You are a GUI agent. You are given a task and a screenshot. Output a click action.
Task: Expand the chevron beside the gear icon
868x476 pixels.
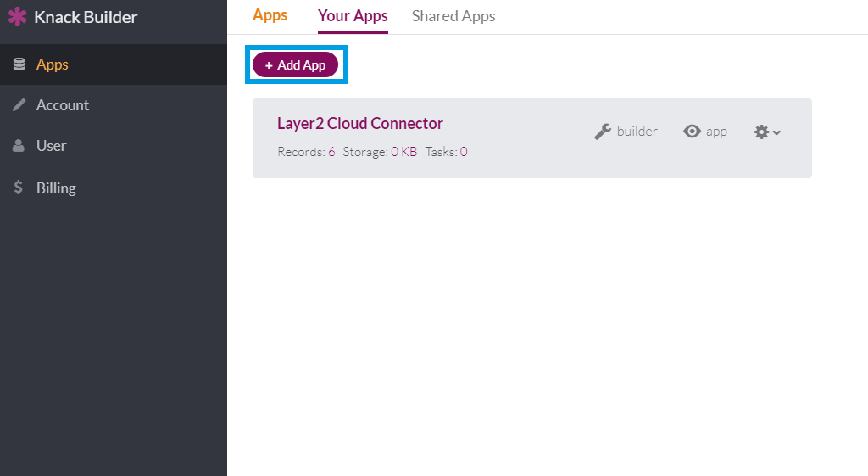click(776, 132)
